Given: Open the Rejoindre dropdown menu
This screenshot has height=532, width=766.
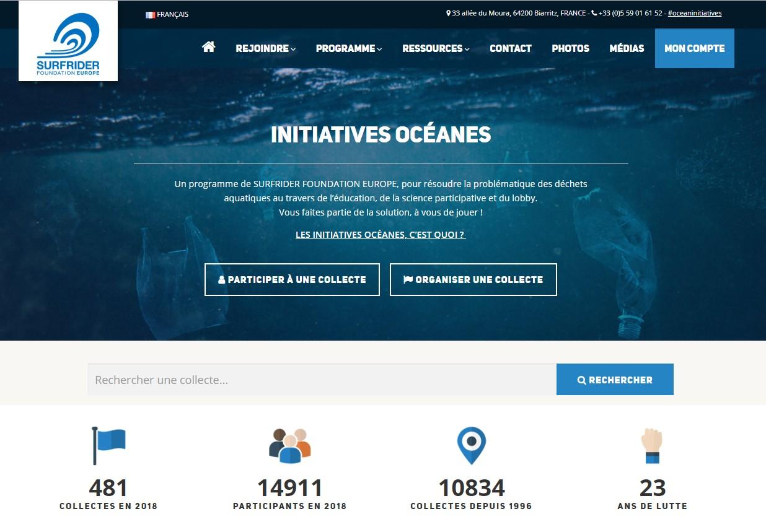Looking at the screenshot, I should [x=266, y=48].
